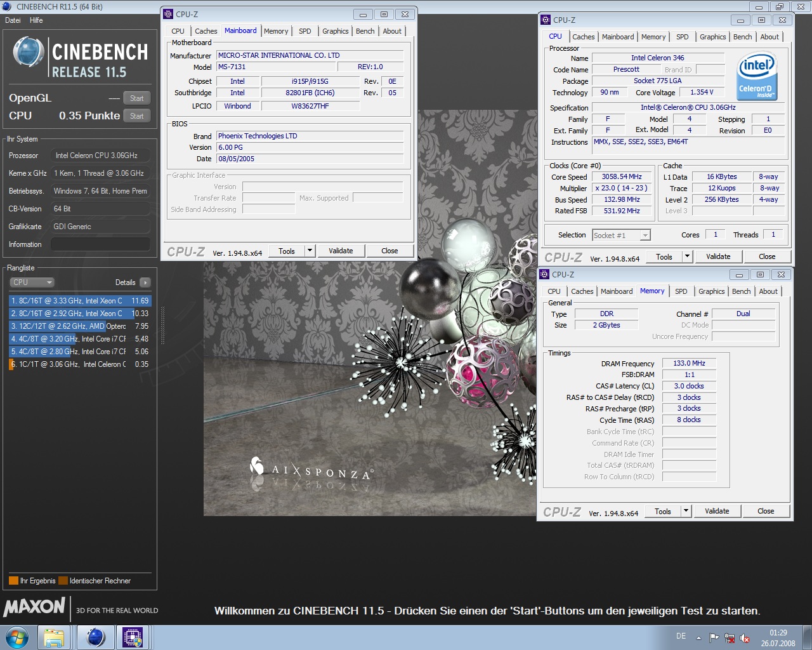812x650 pixels.
Task: Click Validate in Mainboard window
Action: coord(341,251)
